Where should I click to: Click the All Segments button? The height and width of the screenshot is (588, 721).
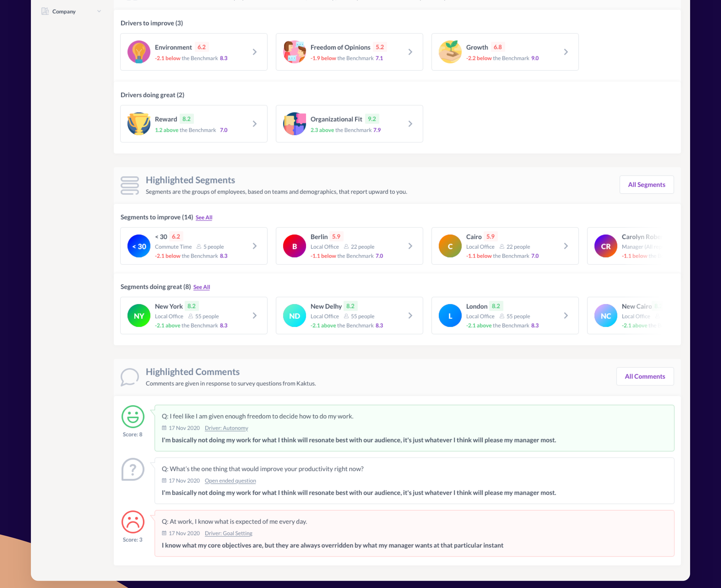[x=646, y=185]
